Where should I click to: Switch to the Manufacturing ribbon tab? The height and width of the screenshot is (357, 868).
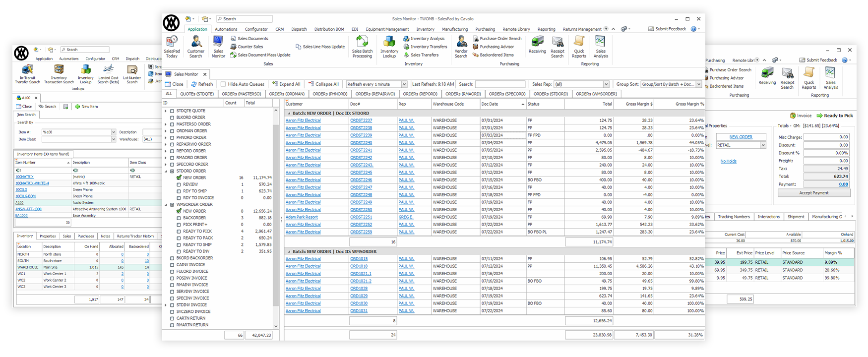(x=455, y=29)
